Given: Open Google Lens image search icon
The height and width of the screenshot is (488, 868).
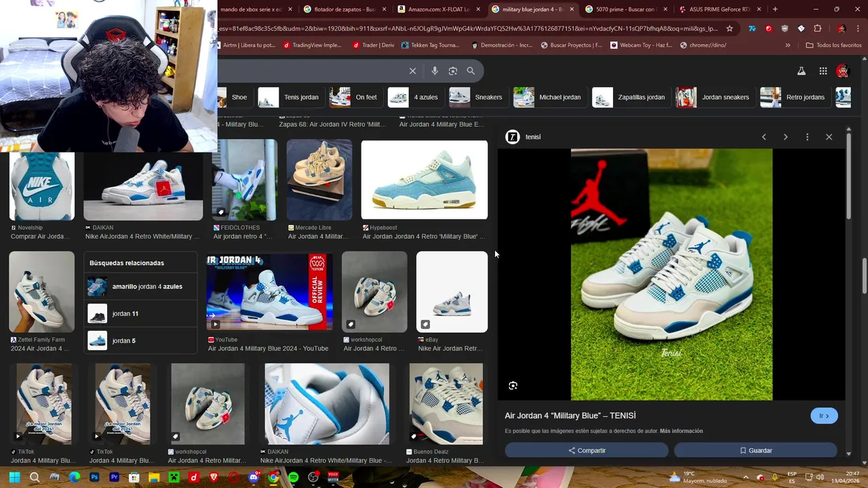Looking at the screenshot, I should pos(453,70).
